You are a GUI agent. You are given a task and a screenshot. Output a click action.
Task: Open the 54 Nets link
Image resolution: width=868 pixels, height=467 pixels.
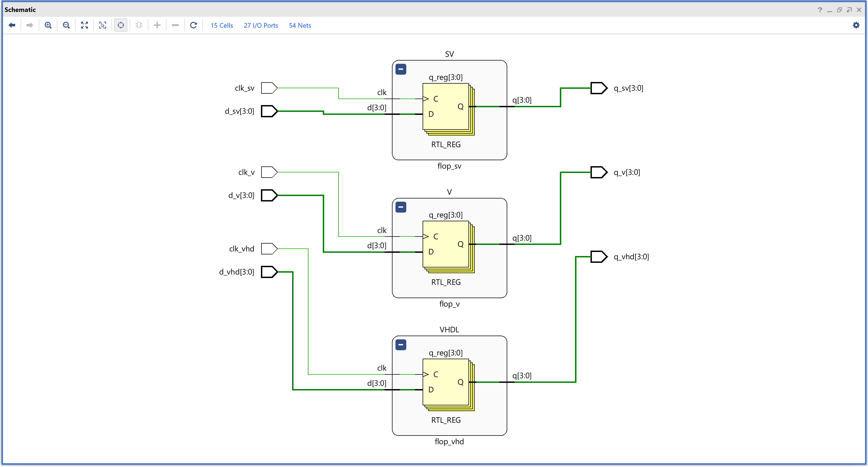point(300,26)
